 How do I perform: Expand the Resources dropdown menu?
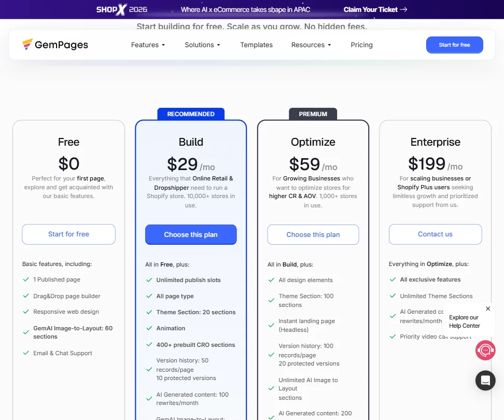[x=311, y=45]
